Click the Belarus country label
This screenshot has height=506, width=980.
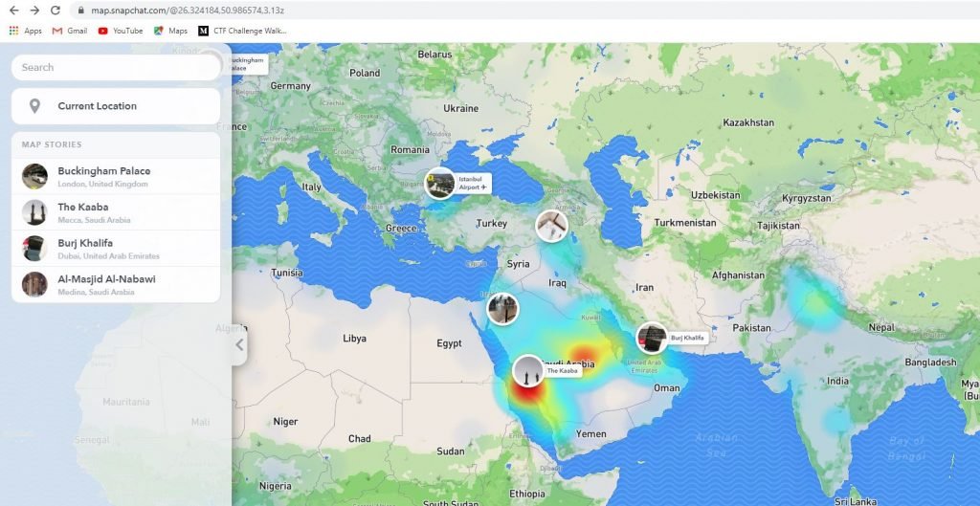434,55
